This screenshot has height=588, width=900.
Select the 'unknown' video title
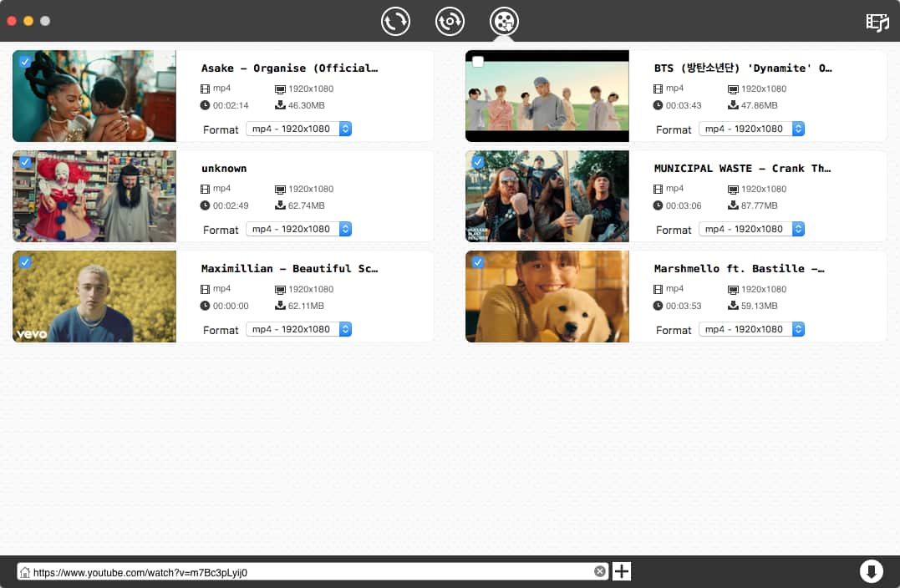224,169
